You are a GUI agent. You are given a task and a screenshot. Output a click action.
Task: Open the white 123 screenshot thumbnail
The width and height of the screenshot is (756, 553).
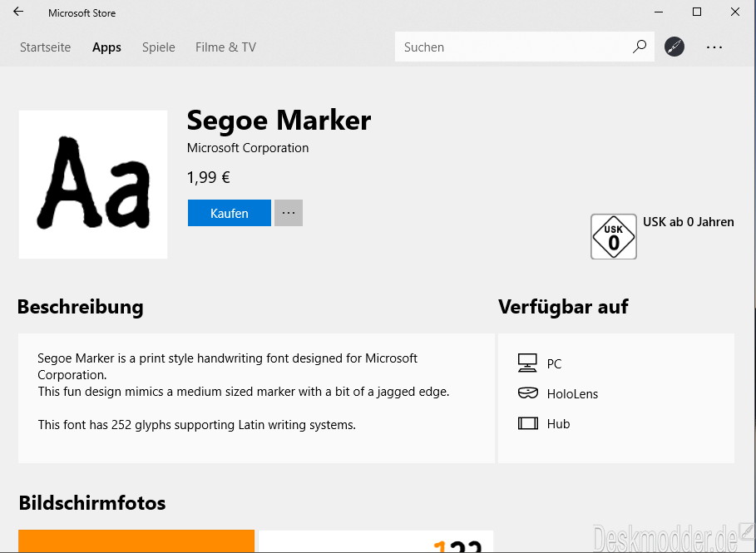[x=376, y=541]
